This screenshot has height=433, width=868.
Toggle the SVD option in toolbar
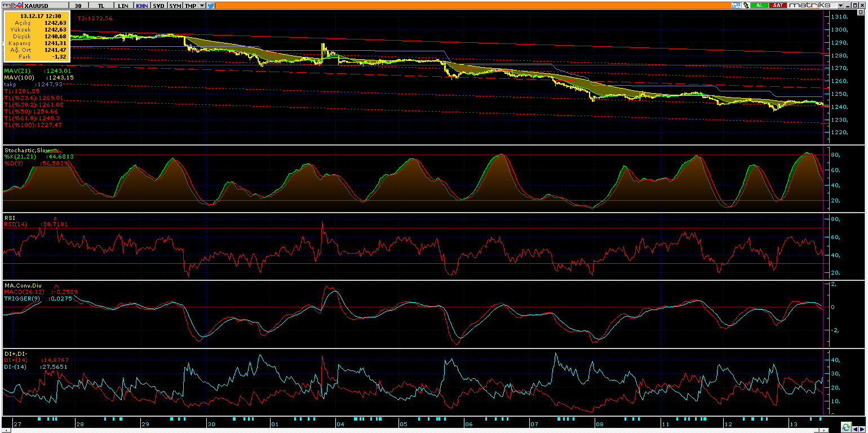coord(158,5)
